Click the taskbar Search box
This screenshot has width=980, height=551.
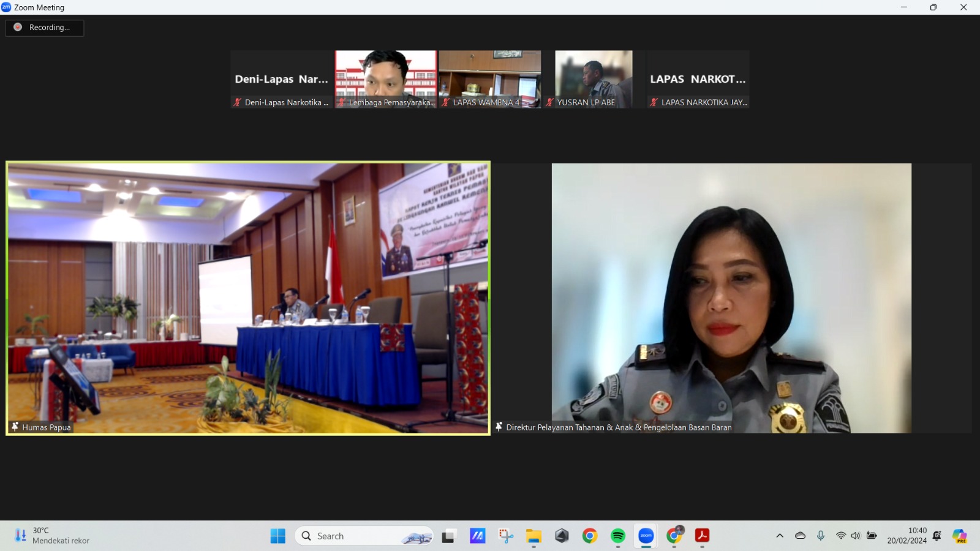point(364,536)
